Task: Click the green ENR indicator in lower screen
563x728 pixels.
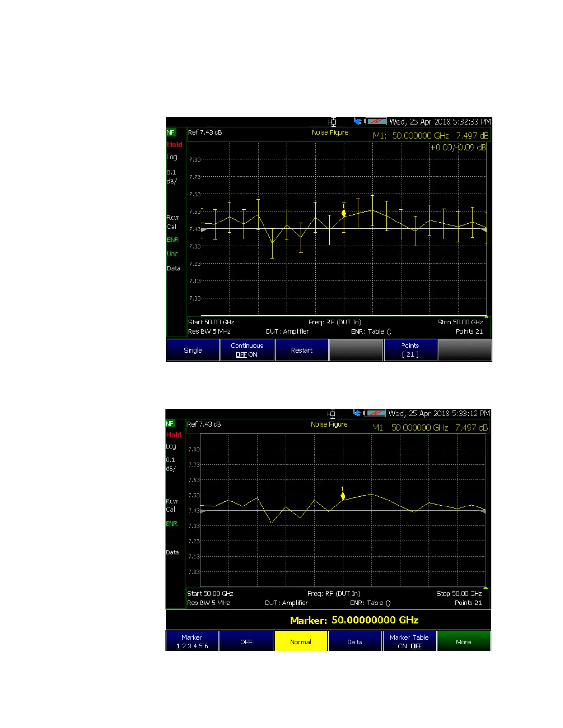Action: point(172,523)
